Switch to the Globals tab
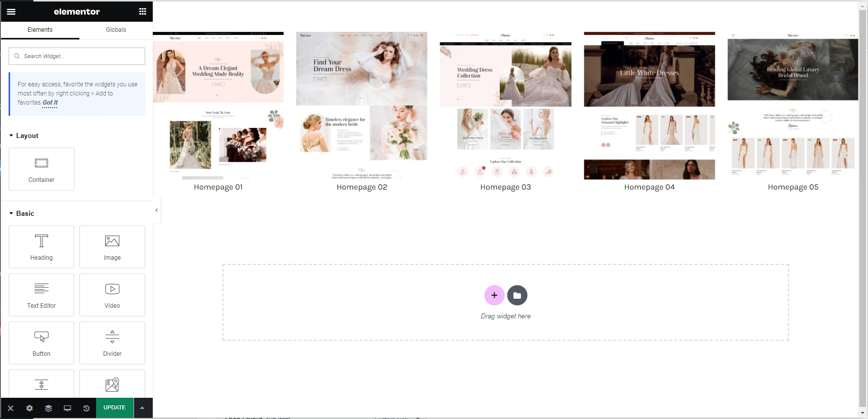Screen dimensions: 868x419 (116, 30)
